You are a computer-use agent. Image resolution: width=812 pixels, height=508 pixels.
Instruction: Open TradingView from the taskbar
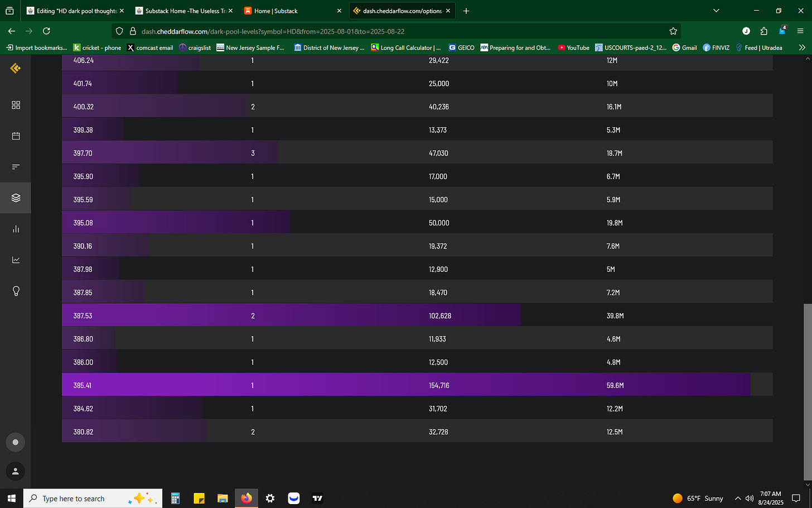pos(317,498)
